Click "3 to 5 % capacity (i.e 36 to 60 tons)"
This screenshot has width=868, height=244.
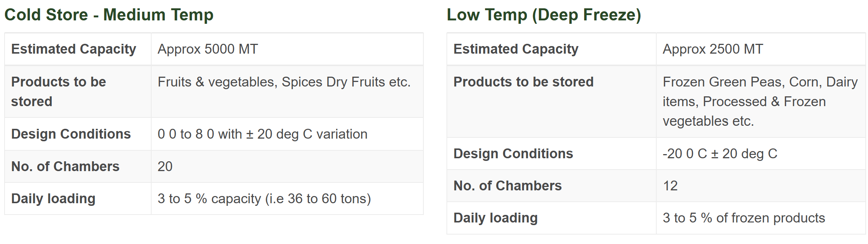264,199
